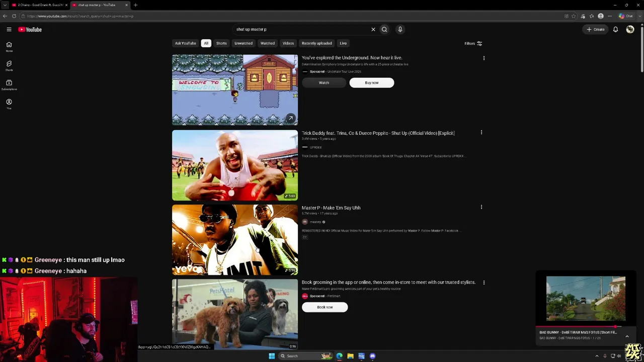Viewport: 644px width, 362px height.
Task: Select the Watched filter chip
Action: click(x=268, y=43)
